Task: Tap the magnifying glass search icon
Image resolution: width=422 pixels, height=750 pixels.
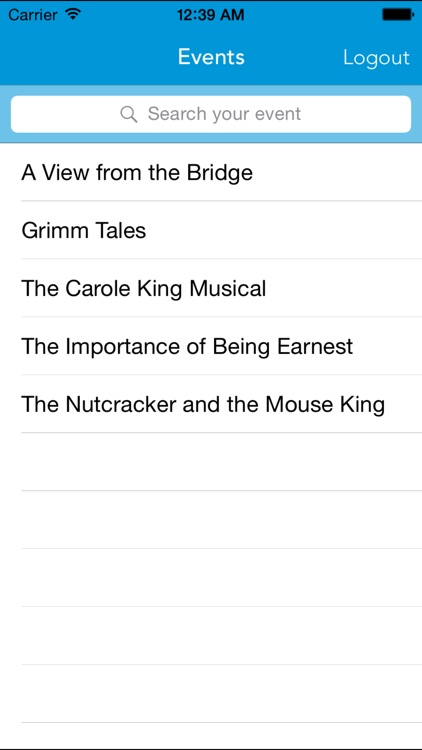Action: click(128, 114)
